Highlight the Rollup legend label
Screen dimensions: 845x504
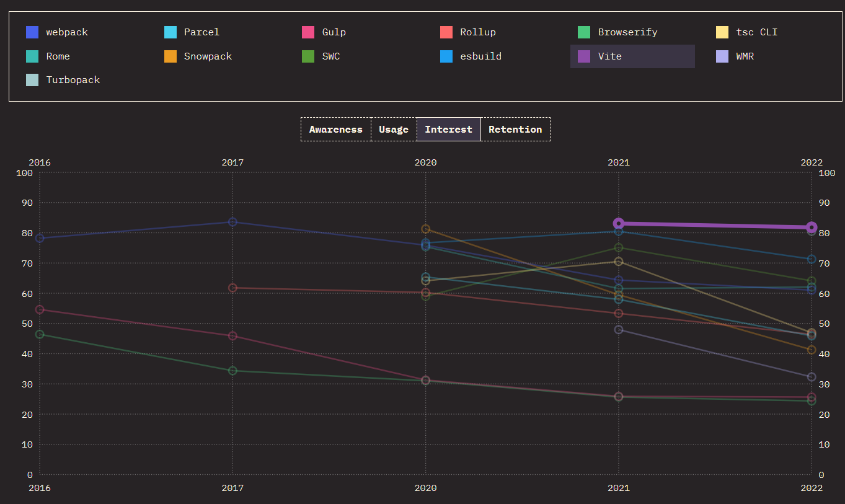[478, 32]
